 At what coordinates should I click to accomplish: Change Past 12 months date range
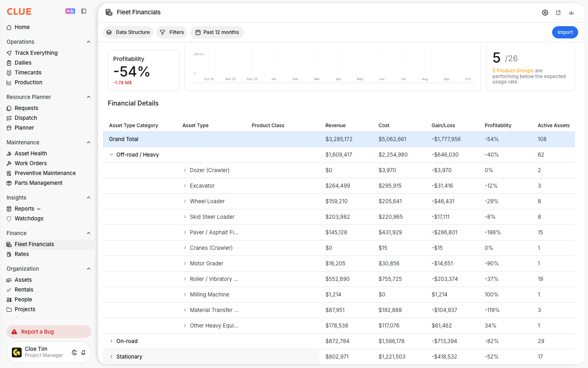217,32
